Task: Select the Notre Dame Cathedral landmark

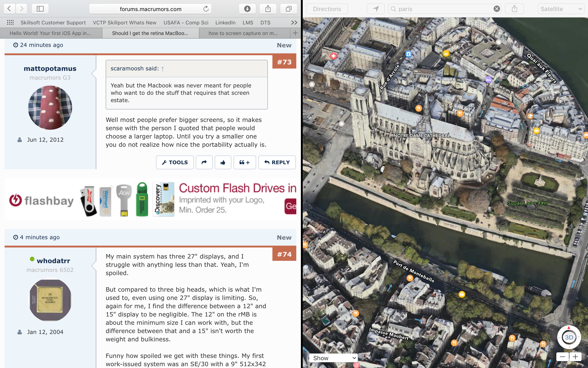Action: click(x=422, y=130)
